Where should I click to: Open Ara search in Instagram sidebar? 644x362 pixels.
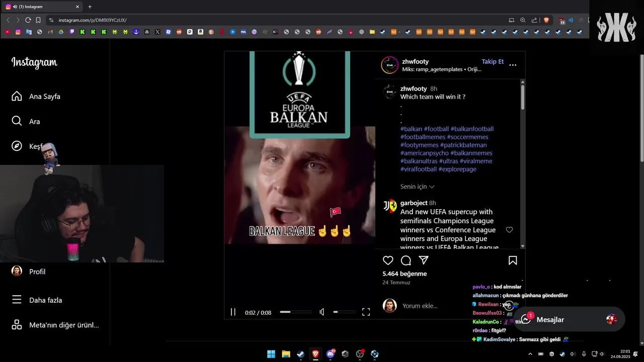(x=26, y=121)
